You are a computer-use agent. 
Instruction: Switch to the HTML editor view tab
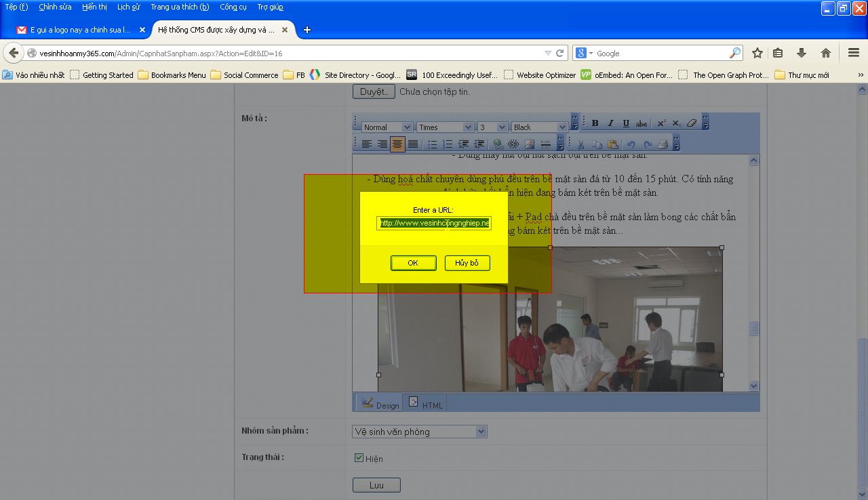click(x=426, y=402)
